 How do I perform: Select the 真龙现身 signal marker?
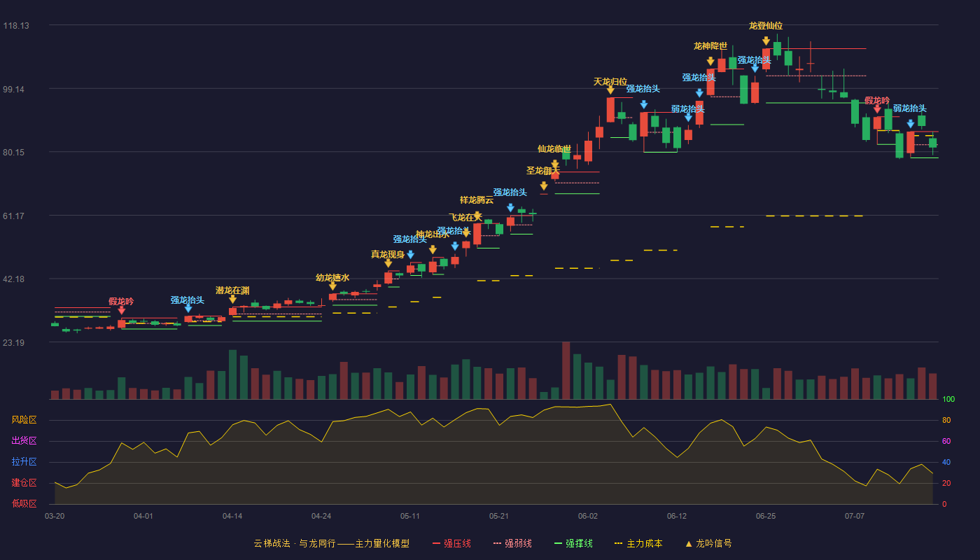pos(388,263)
